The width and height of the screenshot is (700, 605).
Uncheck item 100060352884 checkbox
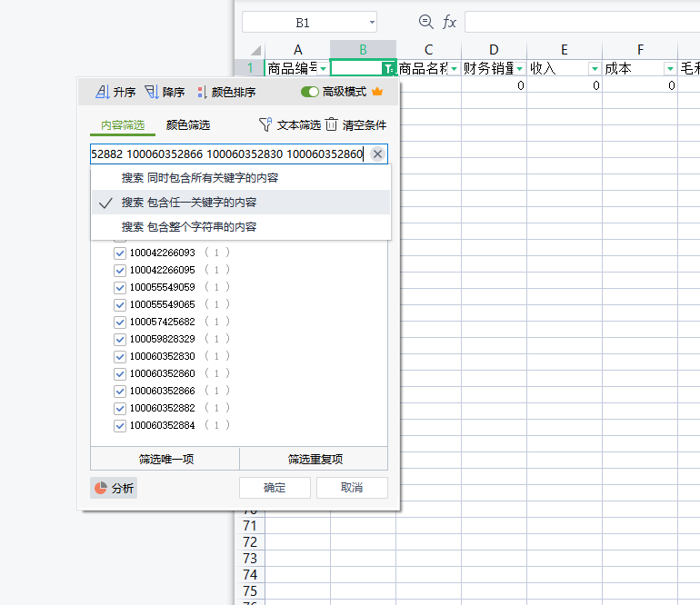pyautogui.click(x=120, y=425)
